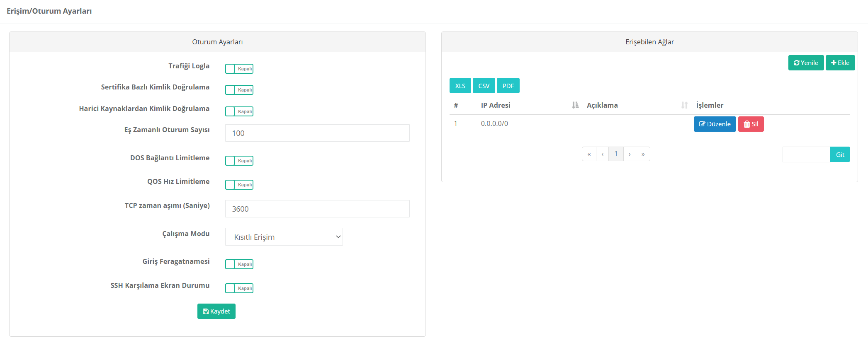
Task: Open the Çalışma Modu dropdown
Action: point(284,237)
